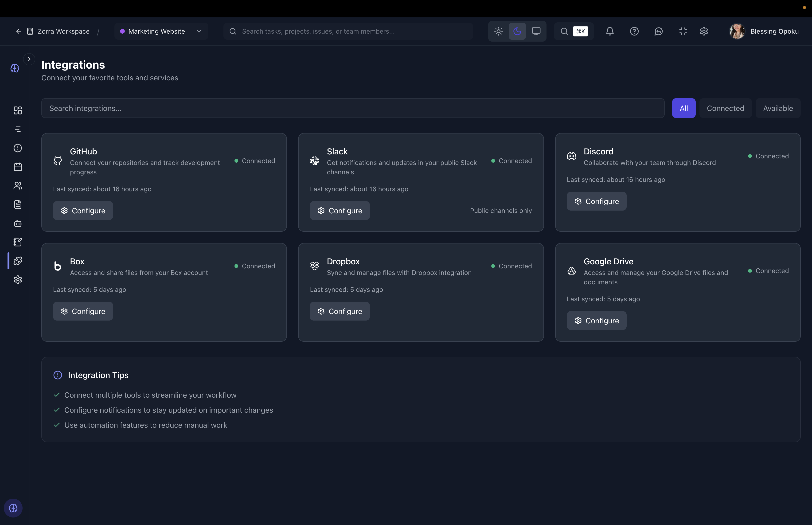Screen dimensions: 812x525
Task: Expand the sidebar with chevron arrow
Action: coord(29,59)
